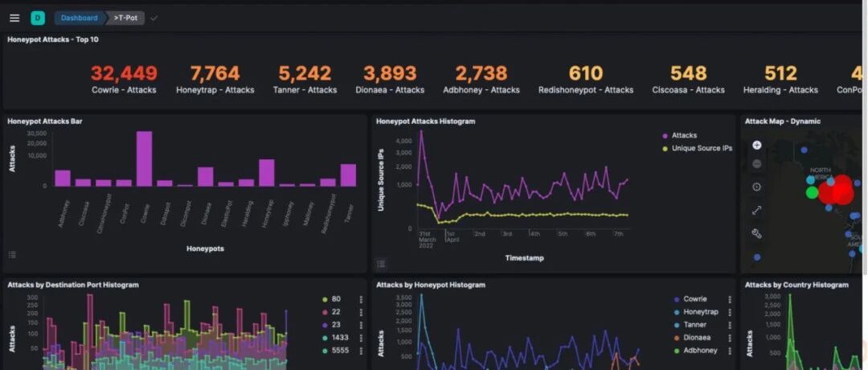Open options for Tanner legend entry
Viewport: 868px width, 370px height.
click(x=730, y=325)
